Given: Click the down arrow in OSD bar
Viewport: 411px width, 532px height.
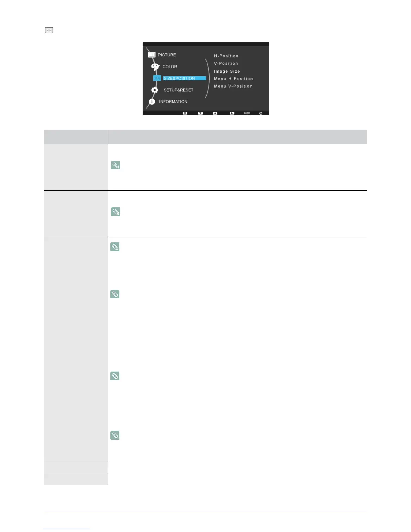Looking at the screenshot, I should tap(200, 113).
